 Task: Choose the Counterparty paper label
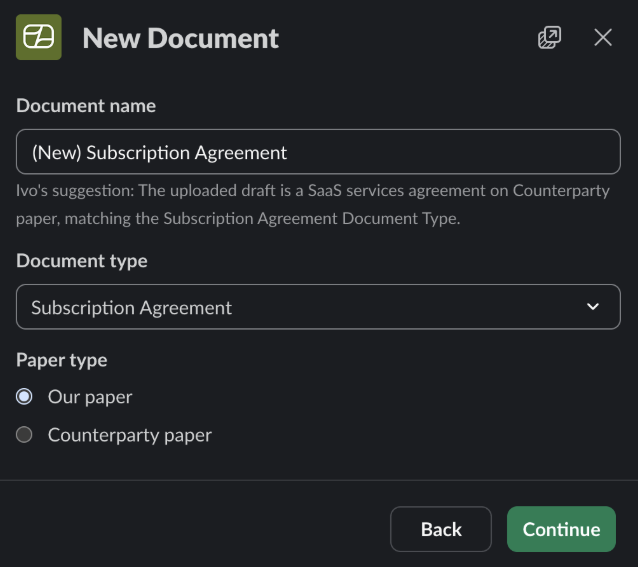click(x=130, y=435)
